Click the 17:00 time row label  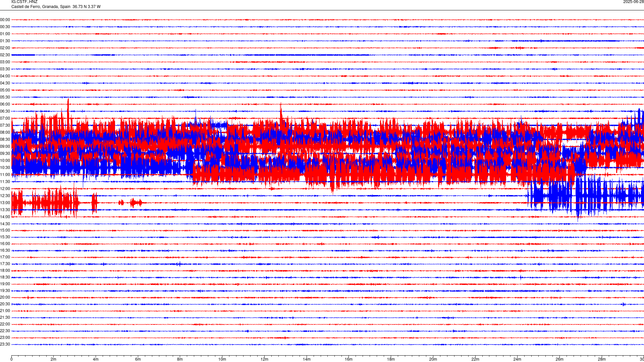tap(5, 257)
